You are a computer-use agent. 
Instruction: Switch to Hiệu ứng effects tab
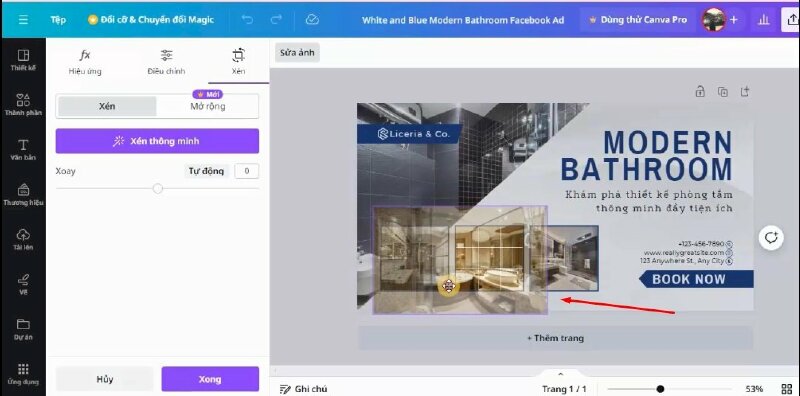point(85,62)
